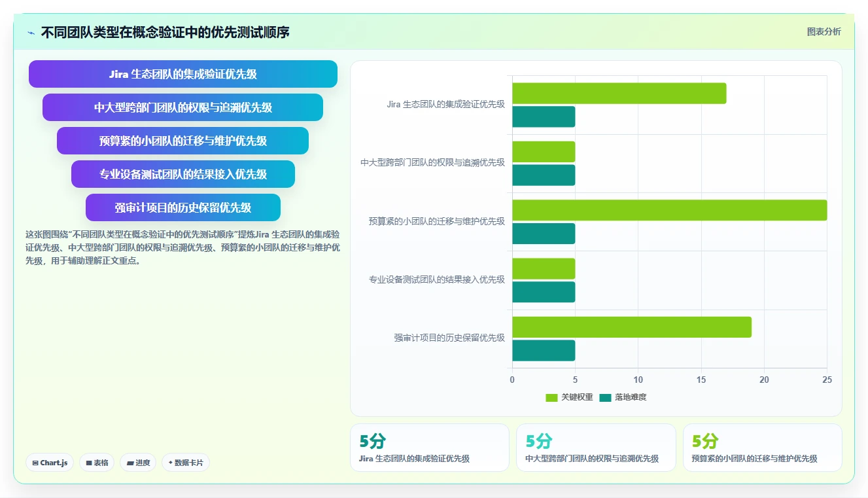Click the 关键权重 bar for 中大型跨部门团队
The image size is (868, 498).
pos(544,152)
